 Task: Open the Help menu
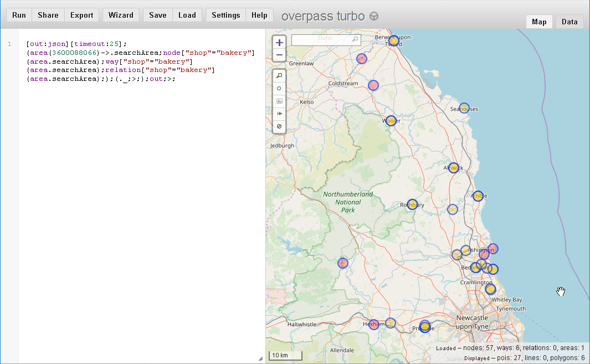pos(259,15)
